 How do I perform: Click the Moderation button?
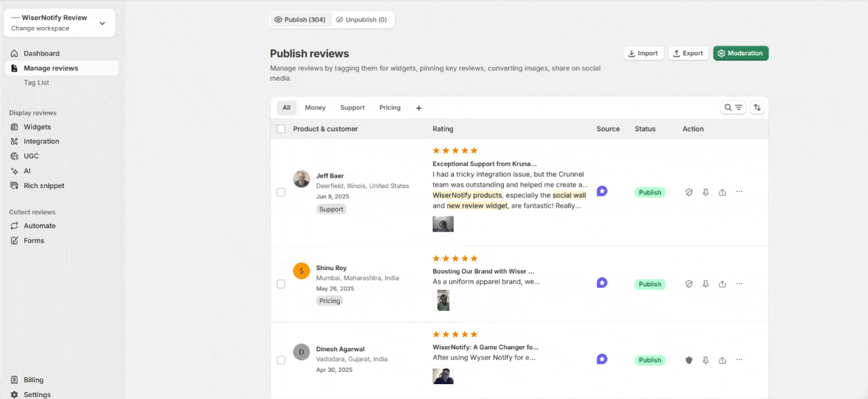[x=741, y=54]
